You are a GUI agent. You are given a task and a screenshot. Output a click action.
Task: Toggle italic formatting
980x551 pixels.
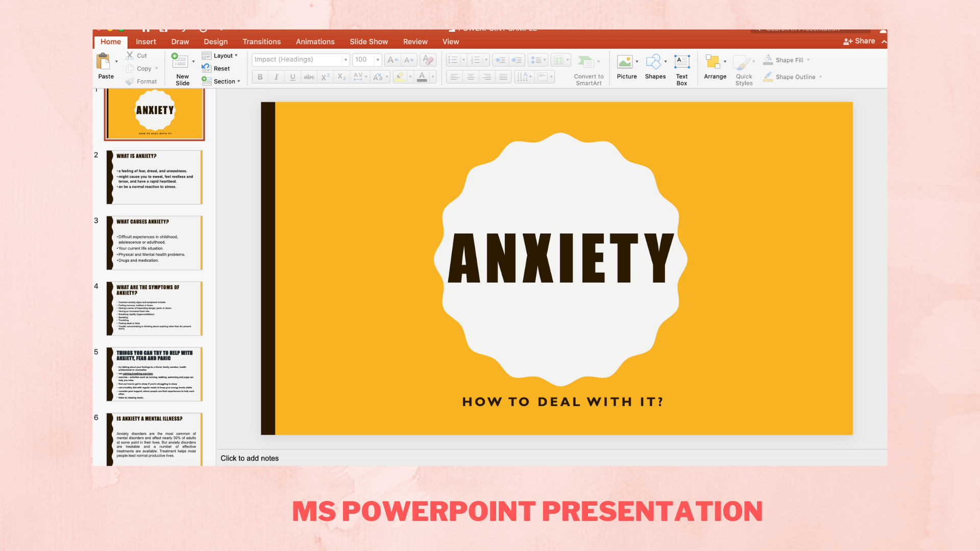pyautogui.click(x=276, y=77)
